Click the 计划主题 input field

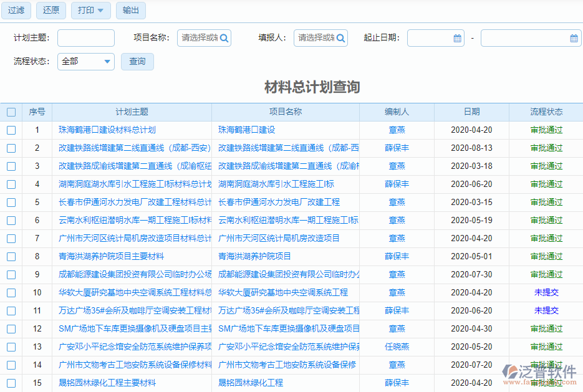coord(85,37)
